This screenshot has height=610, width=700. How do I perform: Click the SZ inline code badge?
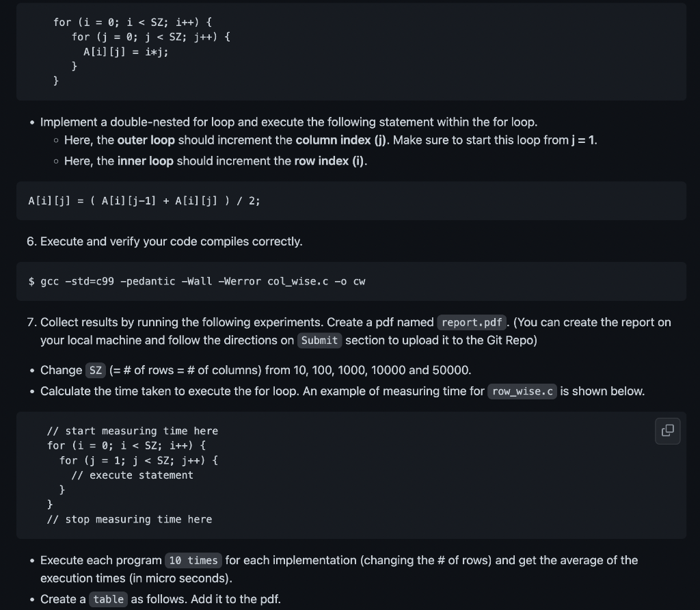coord(95,370)
